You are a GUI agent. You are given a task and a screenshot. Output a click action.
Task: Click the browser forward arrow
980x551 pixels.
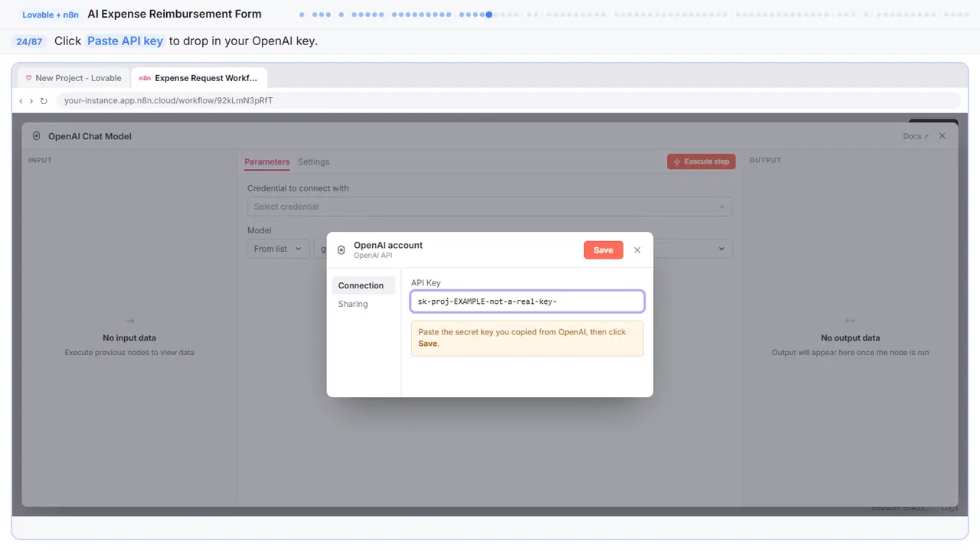coord(31,100)
